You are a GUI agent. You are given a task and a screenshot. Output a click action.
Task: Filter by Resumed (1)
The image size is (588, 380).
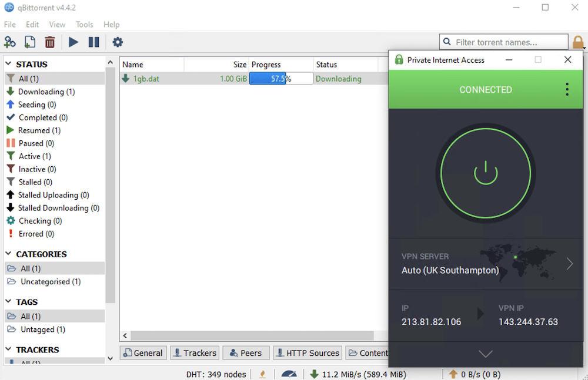pos(55,130)
